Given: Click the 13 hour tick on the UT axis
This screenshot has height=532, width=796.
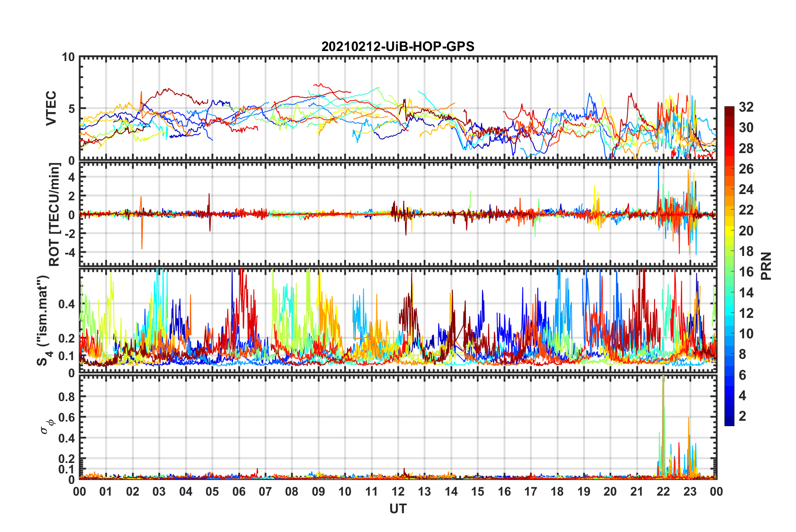Looking at the screenshot, I should [x=424, y=491].
